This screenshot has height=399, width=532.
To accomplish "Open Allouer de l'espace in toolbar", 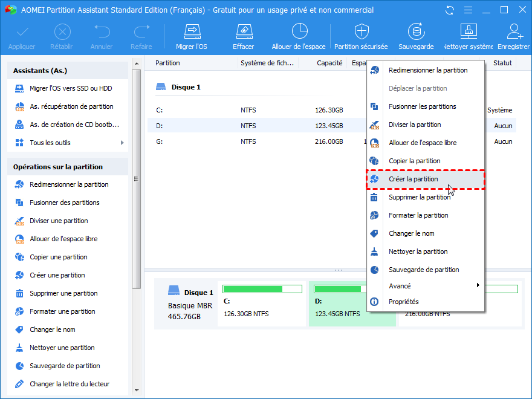I will [299, 32].
